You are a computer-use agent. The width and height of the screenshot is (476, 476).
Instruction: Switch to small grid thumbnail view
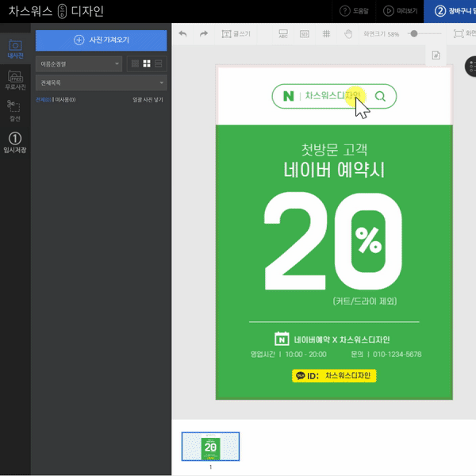135,63
